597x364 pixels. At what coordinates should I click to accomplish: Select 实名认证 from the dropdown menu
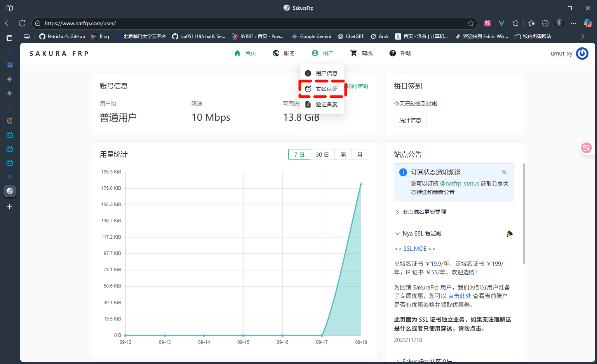[x=322, y=89]
